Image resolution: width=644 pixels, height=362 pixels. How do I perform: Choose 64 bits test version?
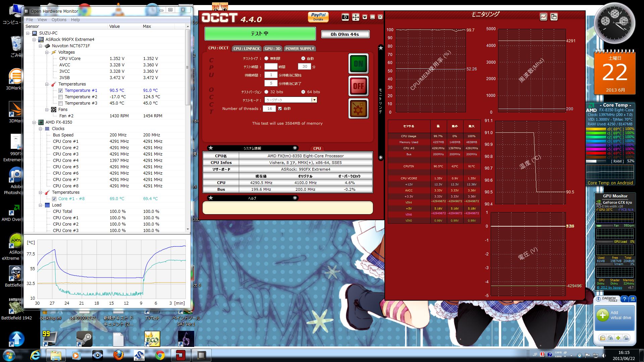(303, 92)
